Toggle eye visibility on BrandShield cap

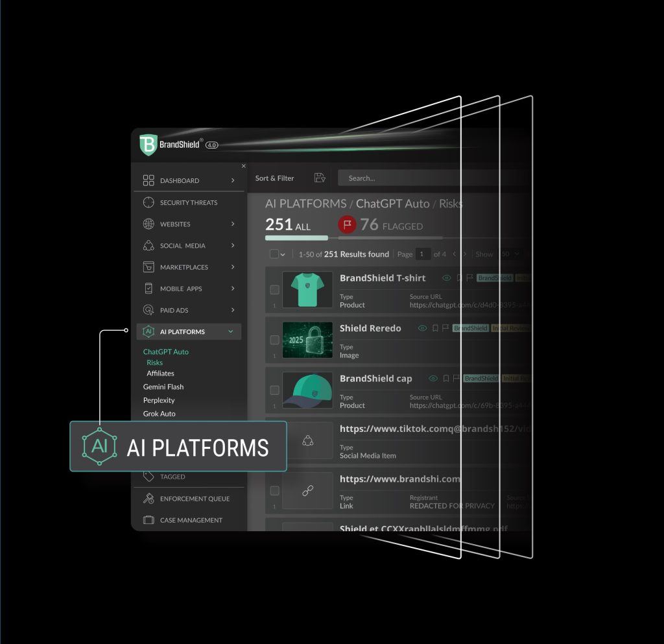(433, 379)
